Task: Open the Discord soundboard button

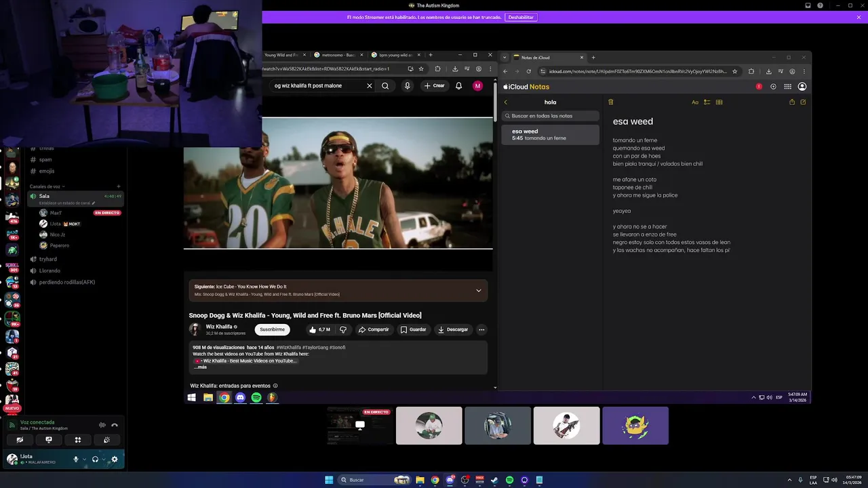Action: (x=107, y=440)
